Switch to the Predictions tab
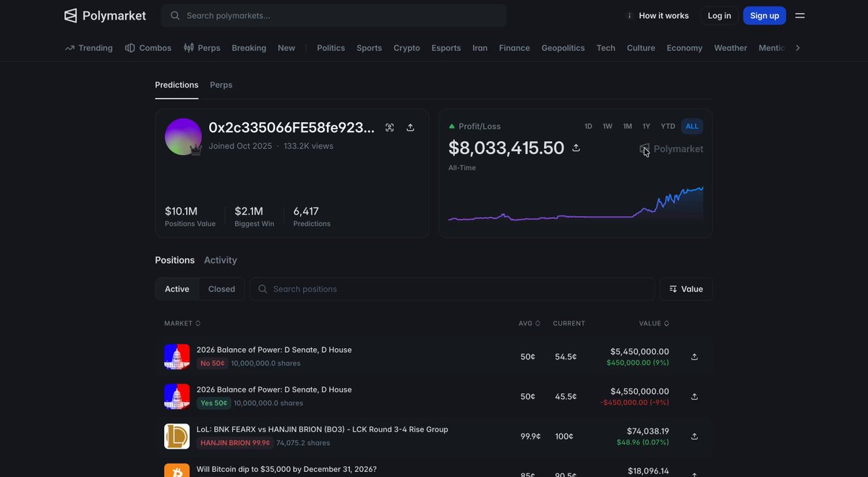868x477 pixels. pyautogui.click(x=176, y=85)
